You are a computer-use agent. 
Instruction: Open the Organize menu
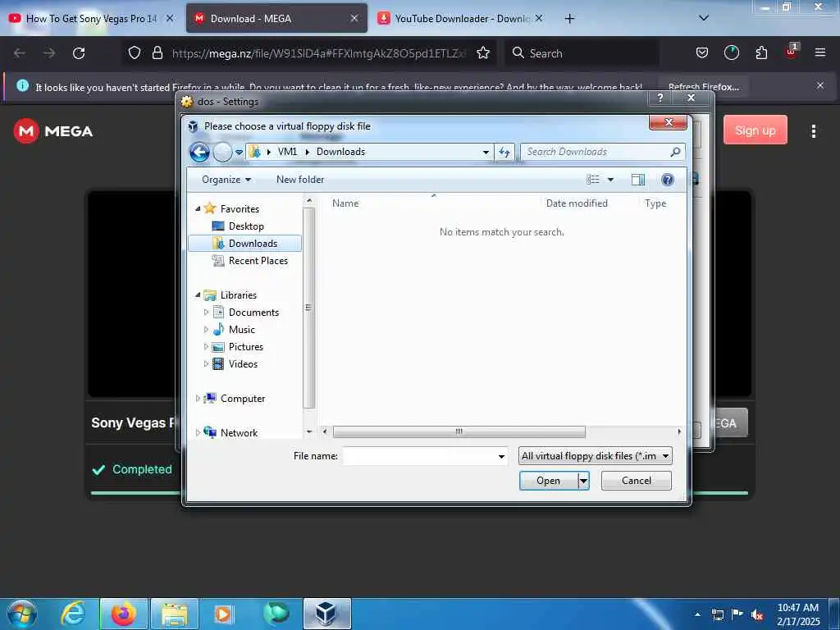pyautogui.click(x=226, y=180)
